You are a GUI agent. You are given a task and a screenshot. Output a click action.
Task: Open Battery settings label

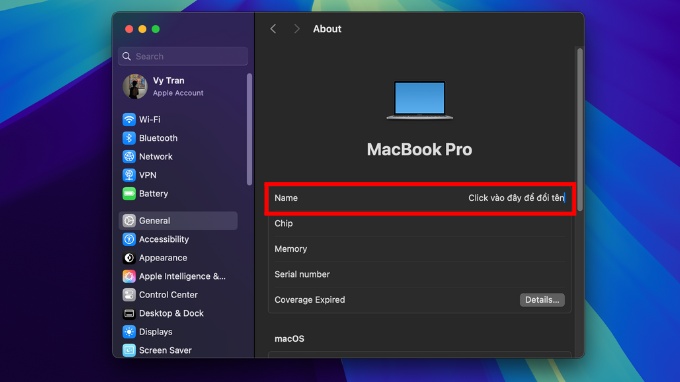(x=154, y=194)
